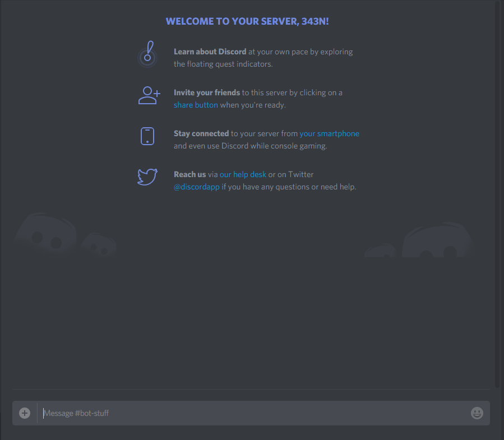
Task: Click the bold 'Stay connected' text
Action: point(201,133)
